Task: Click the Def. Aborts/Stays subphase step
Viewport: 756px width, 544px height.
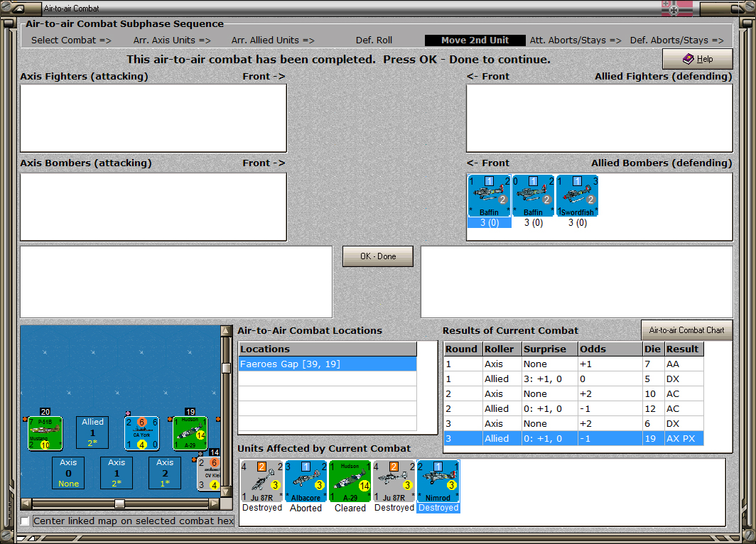Action: pyautogui.click(x=677, y=40)
